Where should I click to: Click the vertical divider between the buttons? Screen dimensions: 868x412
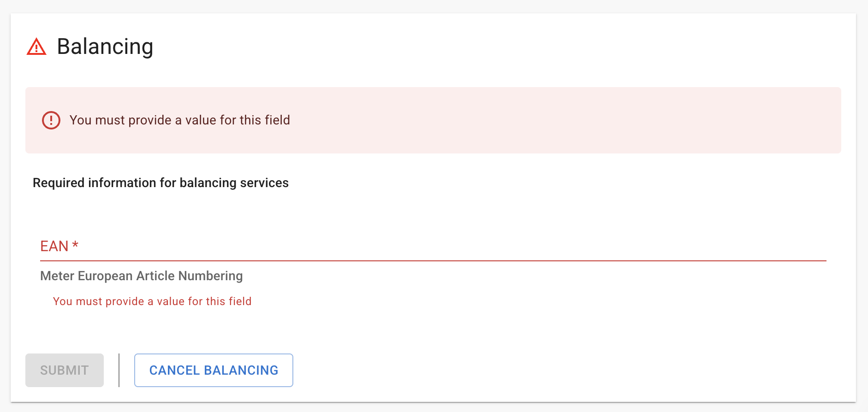click(x=119, y=370)
